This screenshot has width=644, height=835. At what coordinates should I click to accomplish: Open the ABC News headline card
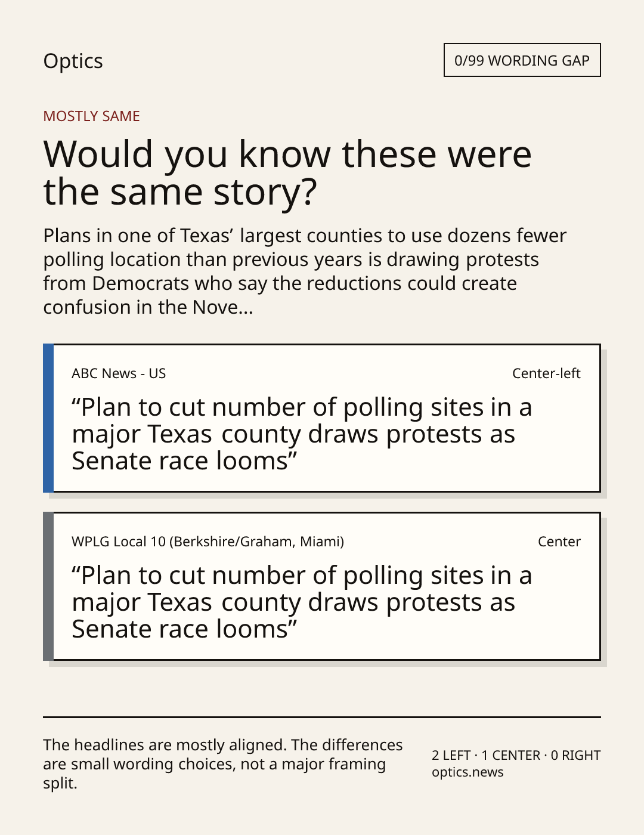pyautogui.click(x=321, y=418)
